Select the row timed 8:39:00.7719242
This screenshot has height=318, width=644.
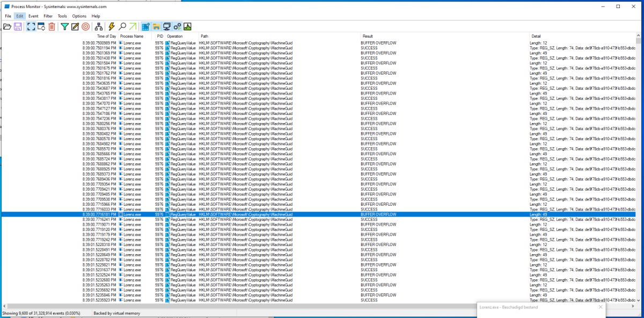(x=318, y=240)
